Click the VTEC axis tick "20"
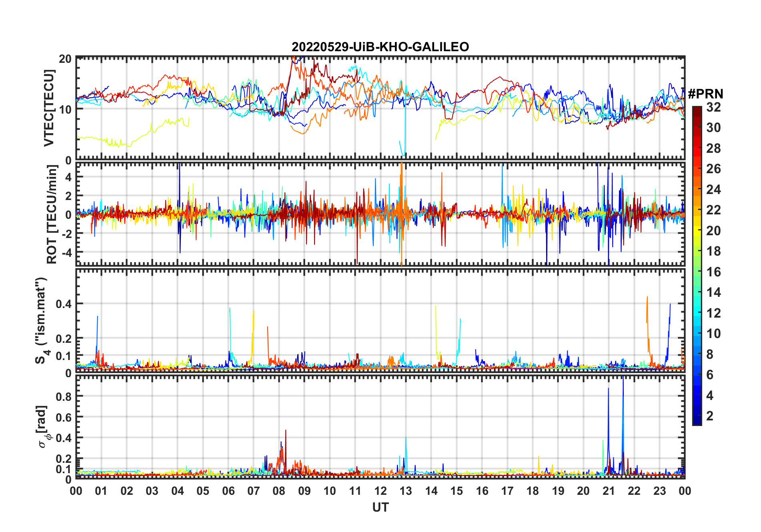Screen dimensions: 761x532 pyautogui.click(x=65, y=59)
